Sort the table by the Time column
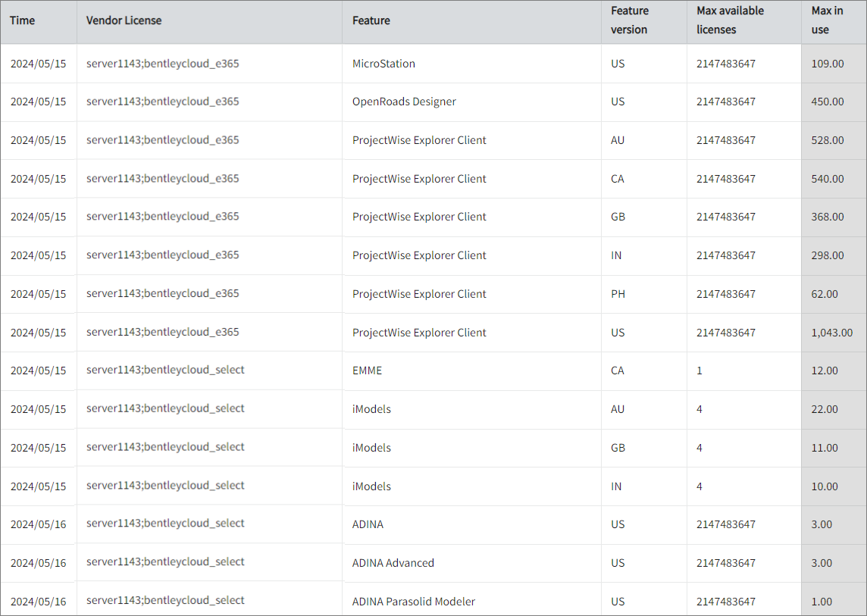 pyautogui.click(x=22, y=20)
